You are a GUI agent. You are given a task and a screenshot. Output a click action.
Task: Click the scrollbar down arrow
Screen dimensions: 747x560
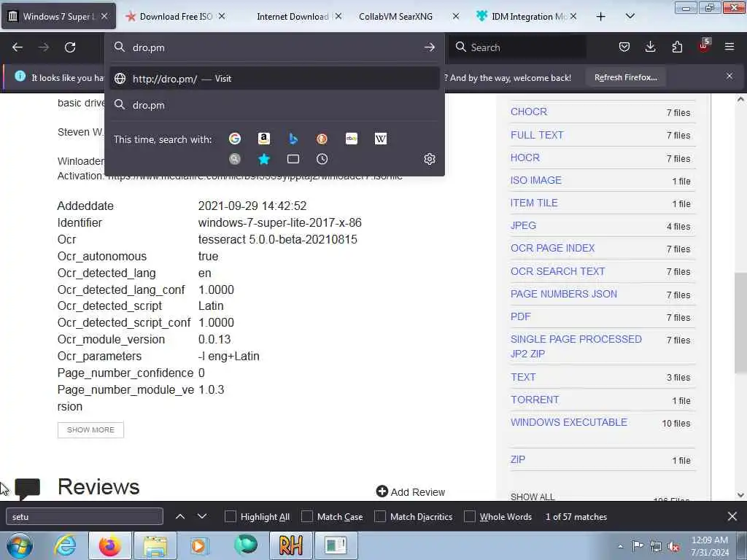pos(740,495)
